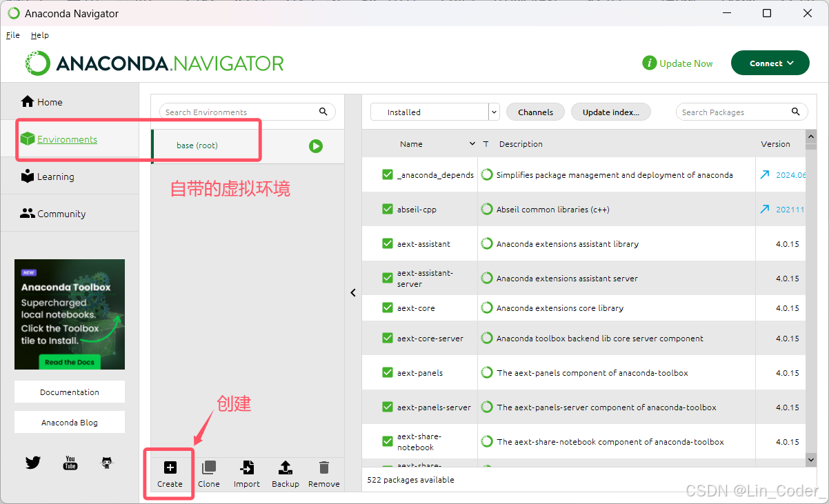The width and height of the screenshot is (829, 504).
Task: Open the Help menu
Action: click(x=40, y=35)
